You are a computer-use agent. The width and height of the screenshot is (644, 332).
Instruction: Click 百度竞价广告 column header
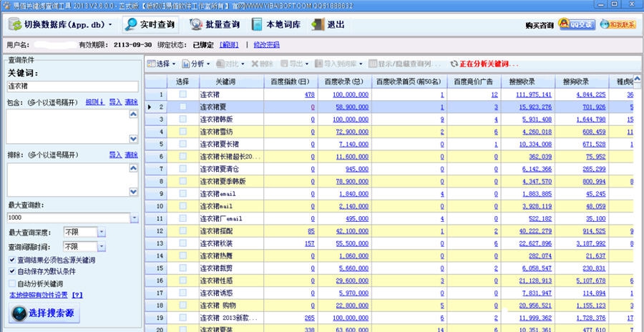coord(474,82)
